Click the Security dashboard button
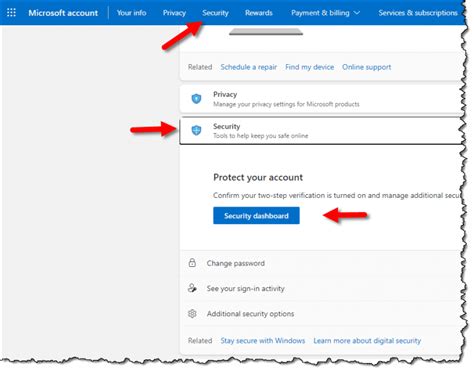 coord(256,216)
